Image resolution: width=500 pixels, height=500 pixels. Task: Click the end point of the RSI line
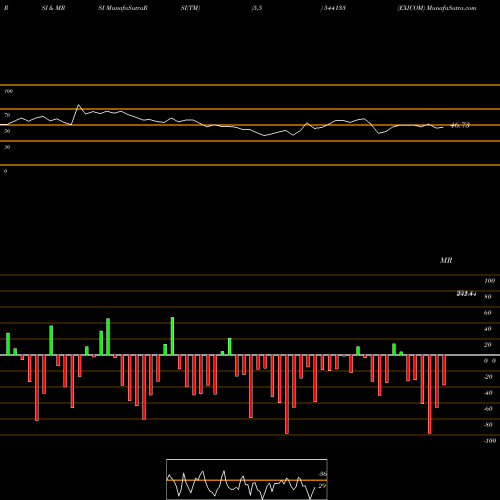tap(443, 128)
